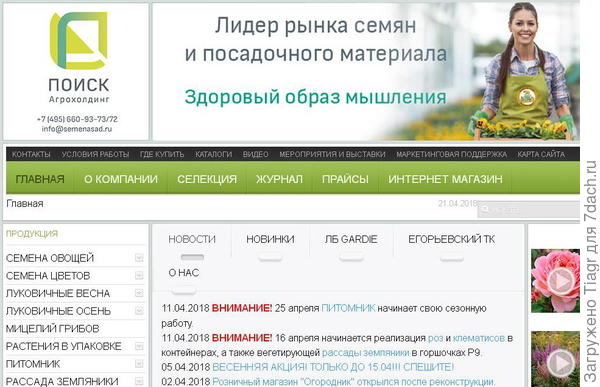Open ВЕСЕННЯЯ АКЦИЯ news link
This screenshot has width=600, height=387.
pyautogui.click(x=333, y=367)
